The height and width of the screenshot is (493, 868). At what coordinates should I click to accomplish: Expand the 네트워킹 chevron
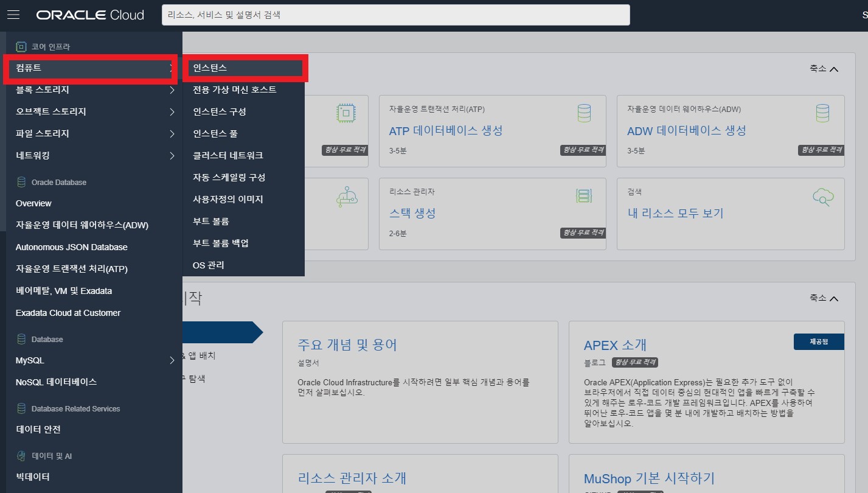click(x=172, y=156)
